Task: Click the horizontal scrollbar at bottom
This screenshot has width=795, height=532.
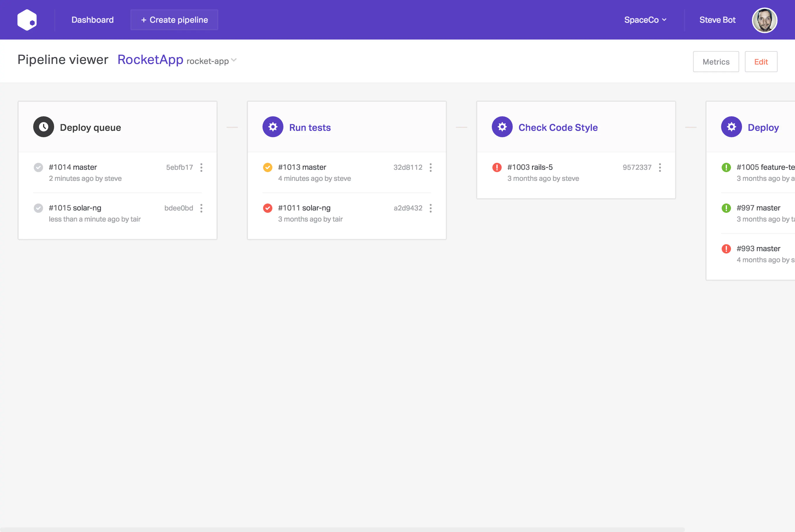Action: point(342,529)
